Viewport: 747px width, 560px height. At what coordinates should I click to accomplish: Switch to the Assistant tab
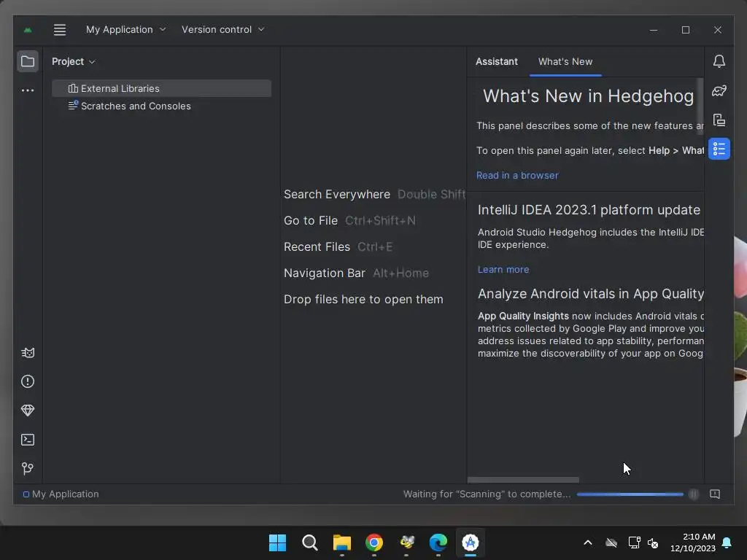[x=496, y=62]
